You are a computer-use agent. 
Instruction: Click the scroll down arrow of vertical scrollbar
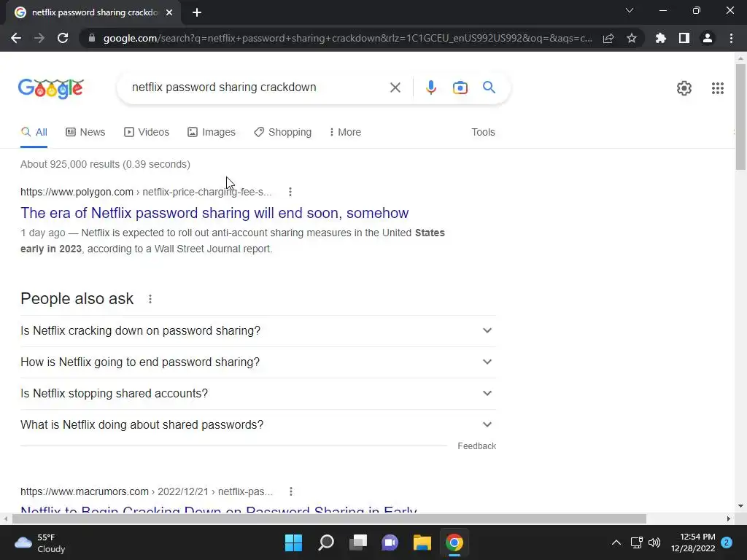pyautogui.click(x=740, y=506)
